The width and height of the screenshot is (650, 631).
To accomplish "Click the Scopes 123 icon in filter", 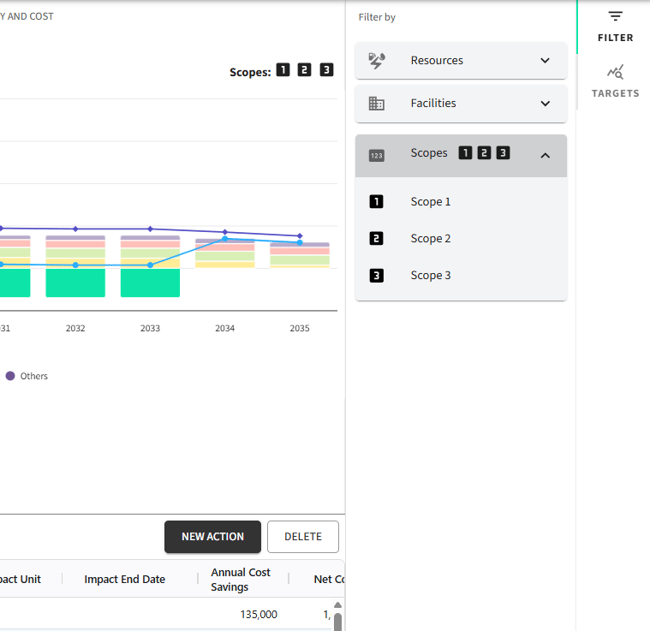I will pyautogui.click(x=377, y=155).
